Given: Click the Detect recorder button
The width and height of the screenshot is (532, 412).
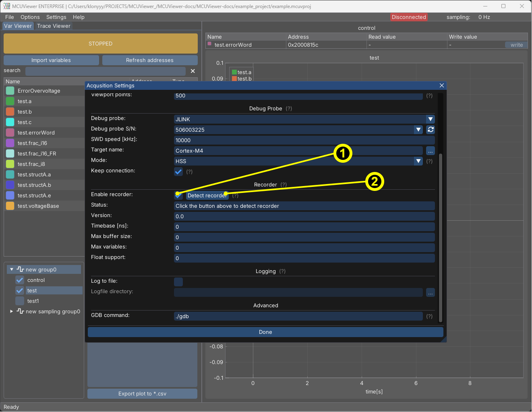Looking at the screenshot, I should [207, 196].
